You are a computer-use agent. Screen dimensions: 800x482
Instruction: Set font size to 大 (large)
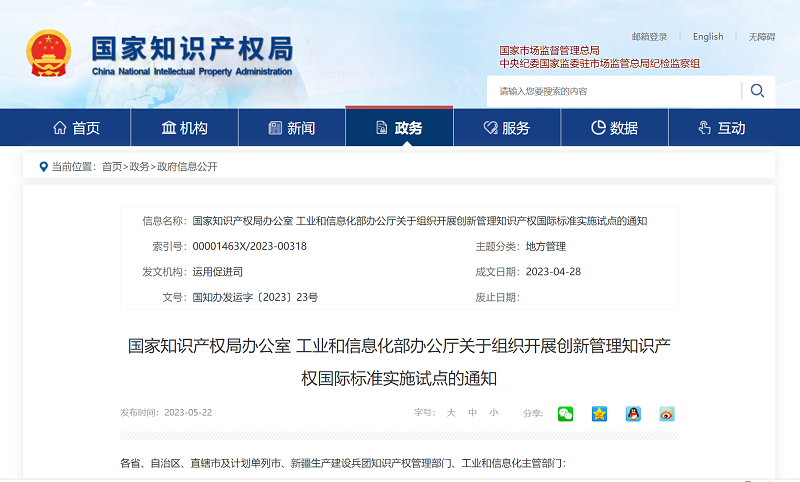[451, 412]
